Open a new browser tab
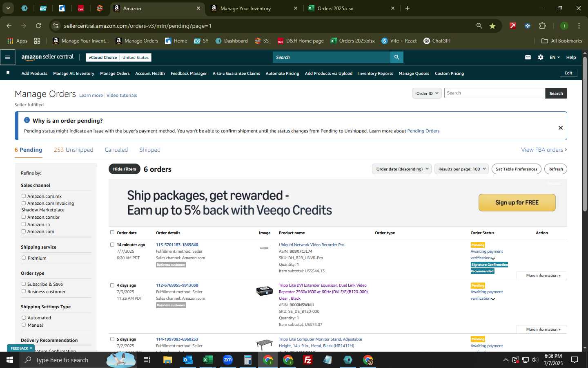Viewport: 588px width, 368px height. [x=407, y=8]
